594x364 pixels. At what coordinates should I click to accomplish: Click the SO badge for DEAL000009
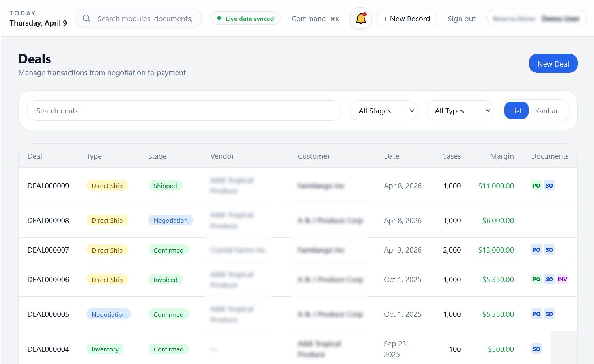pos(549,186)
